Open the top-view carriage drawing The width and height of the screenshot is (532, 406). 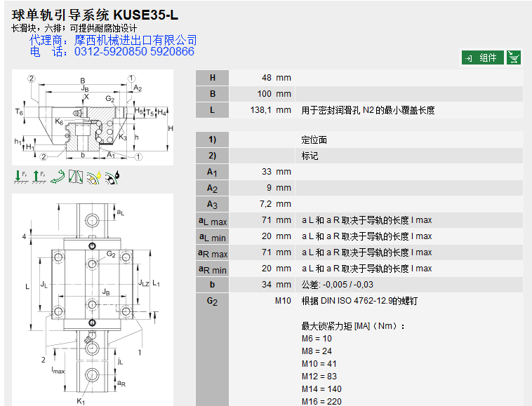pos(93,300)
